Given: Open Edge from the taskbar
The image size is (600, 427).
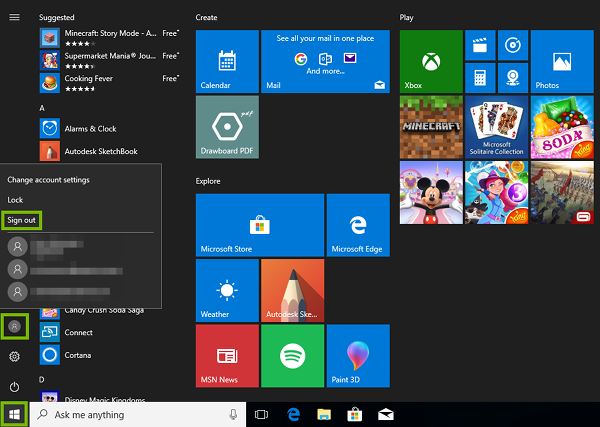Looking at the screenshot, I should tap(293, 414).
